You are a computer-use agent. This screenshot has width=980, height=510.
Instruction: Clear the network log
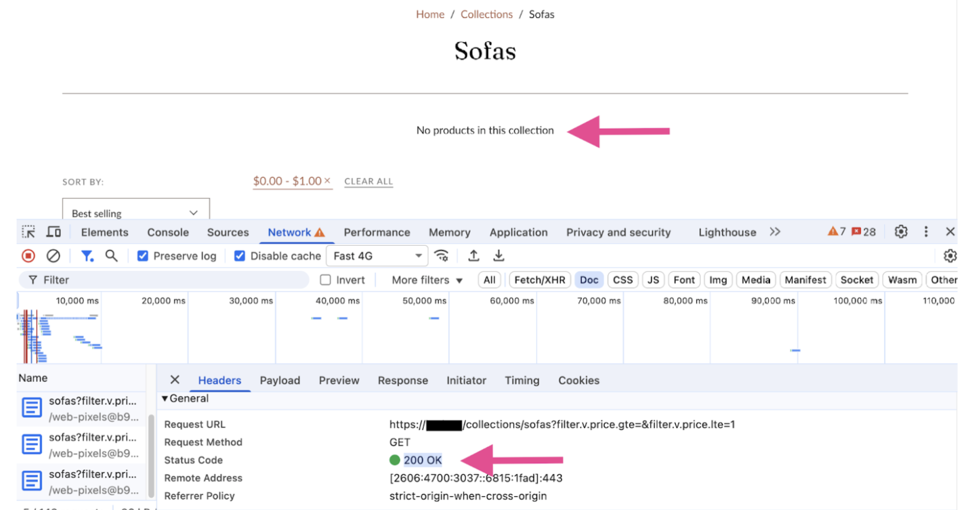(54, 256)
